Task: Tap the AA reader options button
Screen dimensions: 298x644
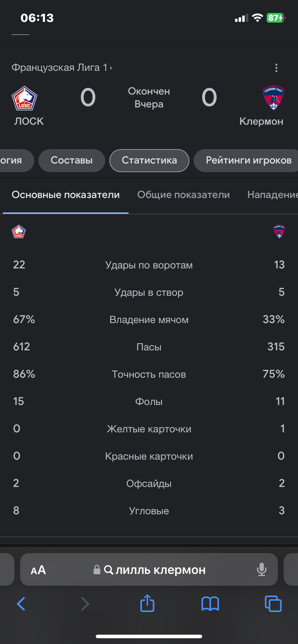Action: click(39, 570)
